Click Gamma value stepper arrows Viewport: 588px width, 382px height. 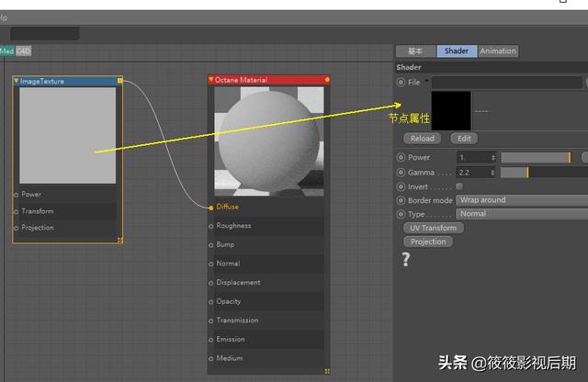pyautogui.click(x=493, y=173)
